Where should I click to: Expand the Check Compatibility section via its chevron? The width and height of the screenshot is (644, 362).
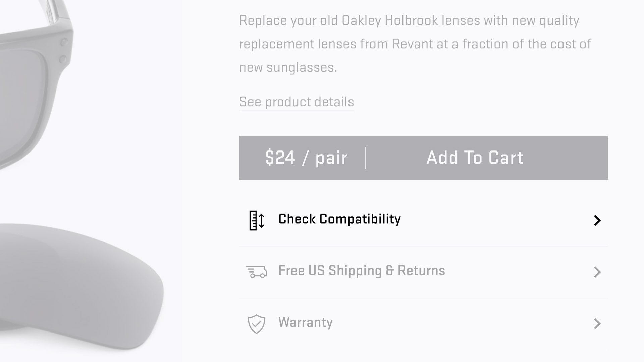pos(597,220)
